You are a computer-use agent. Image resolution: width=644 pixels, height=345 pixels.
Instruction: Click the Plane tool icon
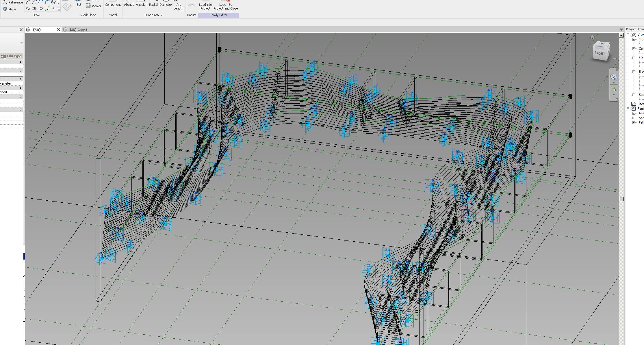[x=5, y=9]
